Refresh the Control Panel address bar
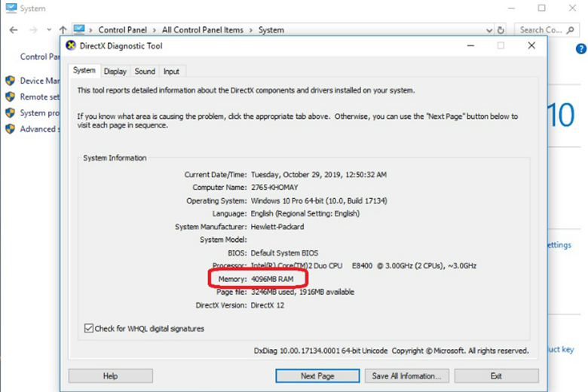The height and width of the screenshot is (392, 588). coord(501,30)
